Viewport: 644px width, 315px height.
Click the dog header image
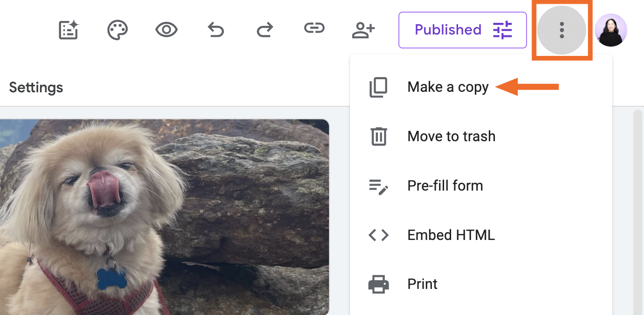pos(164,217)
